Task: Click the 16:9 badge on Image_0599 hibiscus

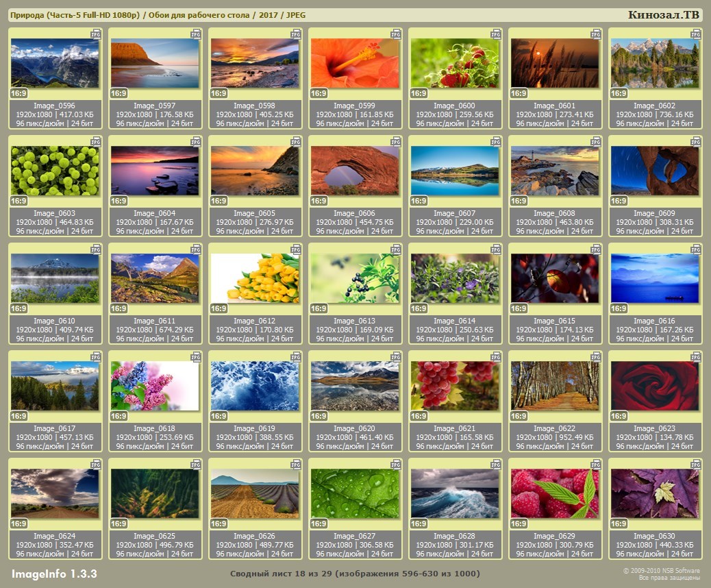Action: (319, 93)
